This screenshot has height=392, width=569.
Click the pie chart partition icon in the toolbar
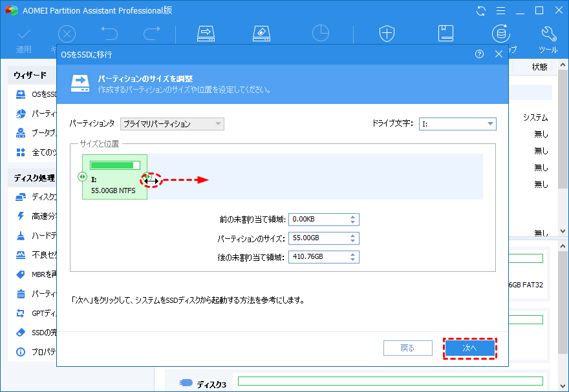click(x=321, y=34)
